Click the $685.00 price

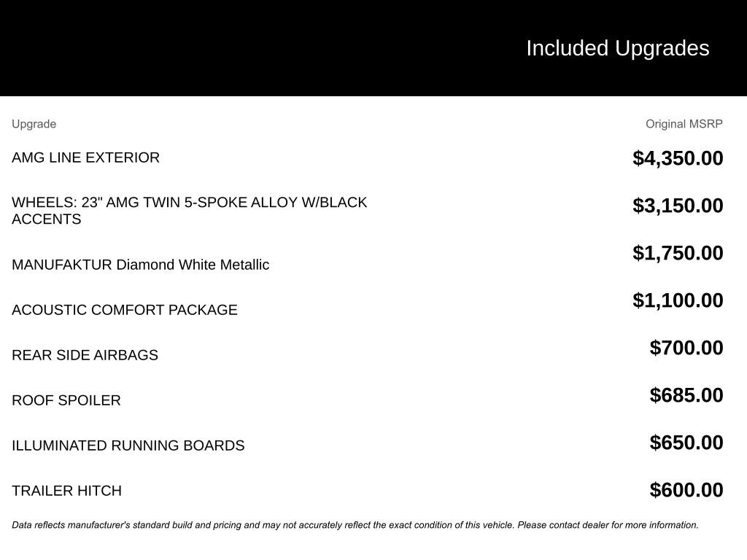click(x=686, y=395)
